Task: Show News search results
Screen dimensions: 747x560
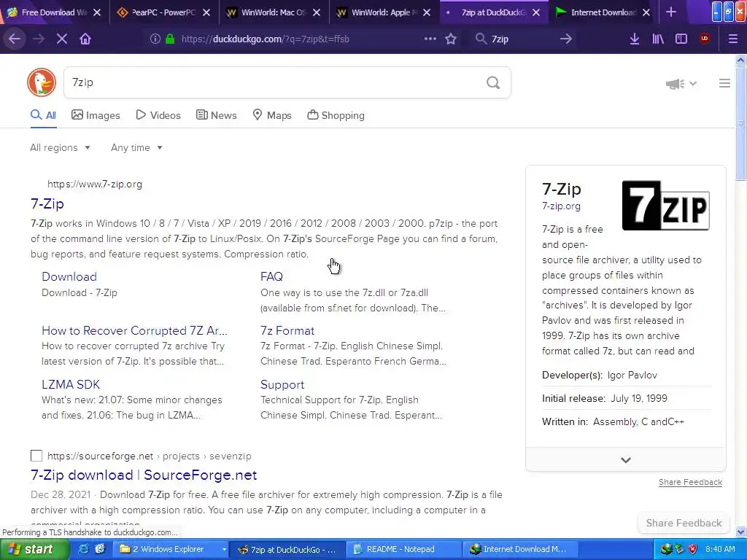Action: pos(216,115)
